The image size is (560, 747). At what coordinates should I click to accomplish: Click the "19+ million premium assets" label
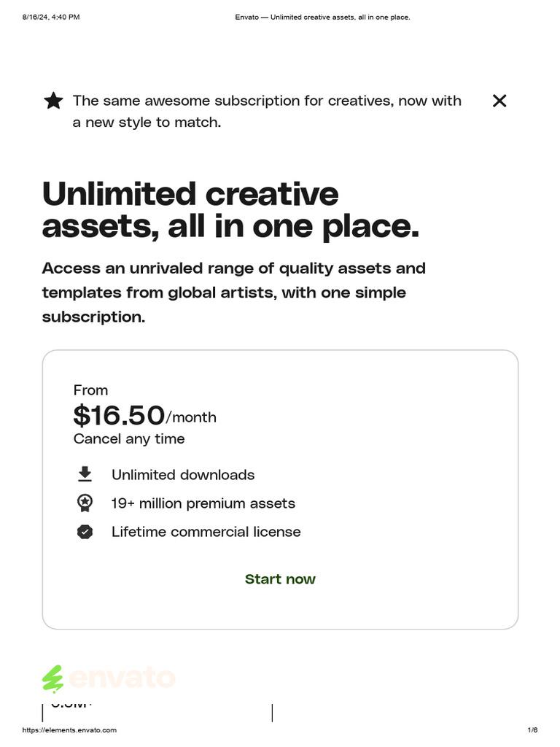click(203, 503)
